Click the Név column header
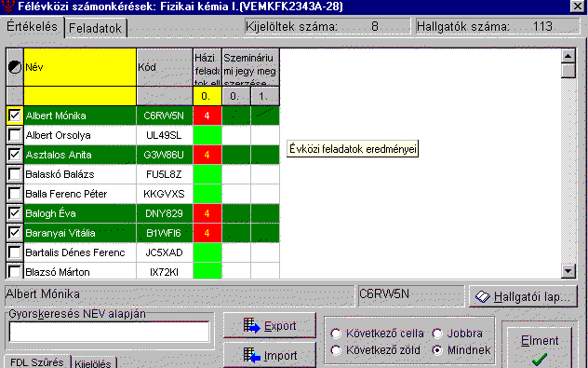Viewport: 588px width, 368px height. 80,67
